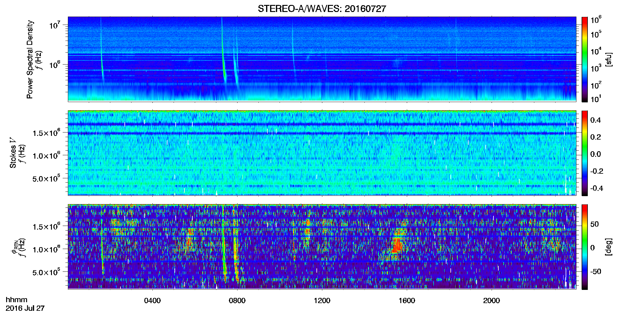This screenshot has height=332, width=644.
Task: Click the -0.4 label on the Stokes color bar
Action: tap(597, 188)
